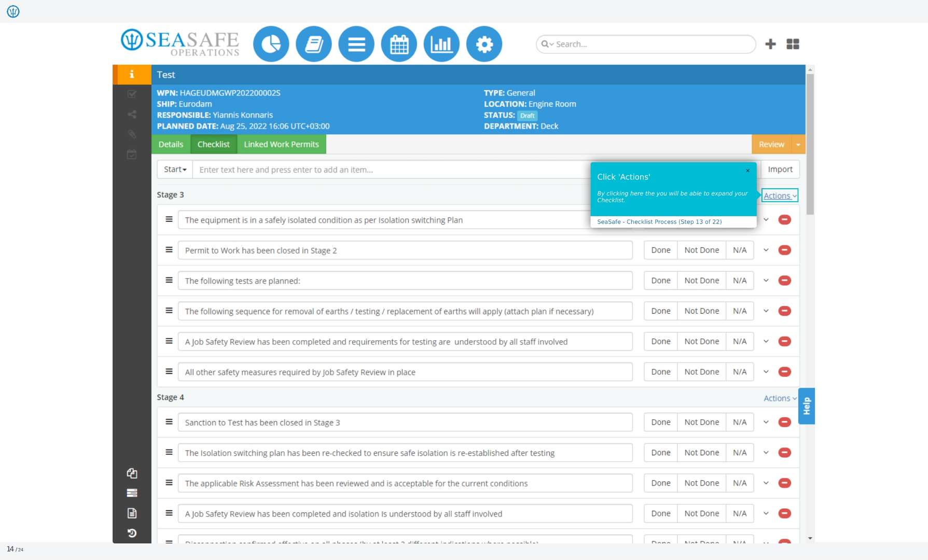Expand 'Sanction to Test' row chevron
Screen dimensions: 928x560
point(766,422)
